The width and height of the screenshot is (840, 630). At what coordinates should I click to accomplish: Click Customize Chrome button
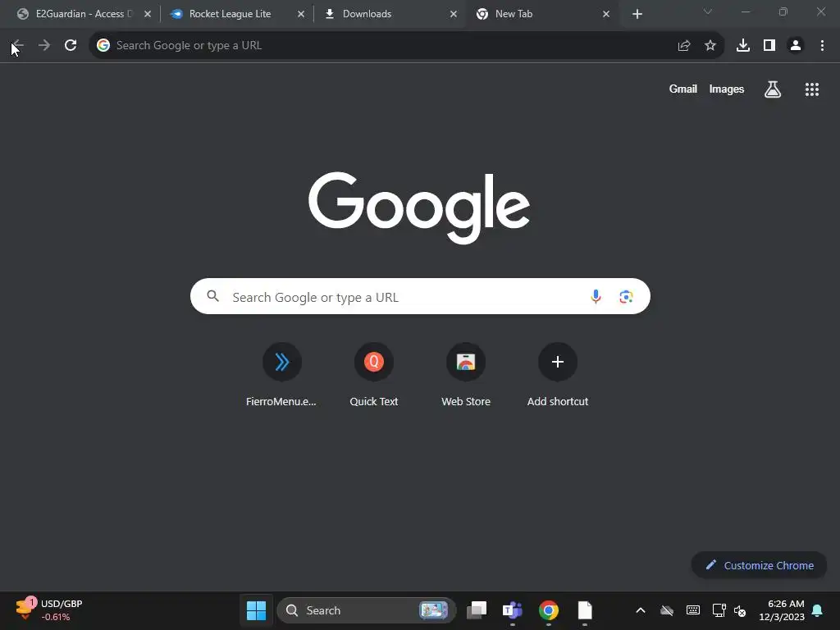(x=759, y=565)
